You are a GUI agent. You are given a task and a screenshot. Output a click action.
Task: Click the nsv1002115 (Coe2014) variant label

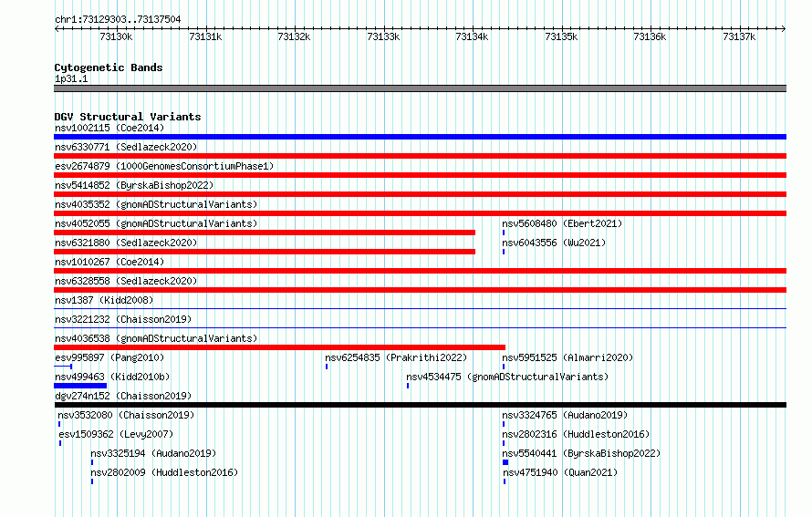[x=109, y=128]
